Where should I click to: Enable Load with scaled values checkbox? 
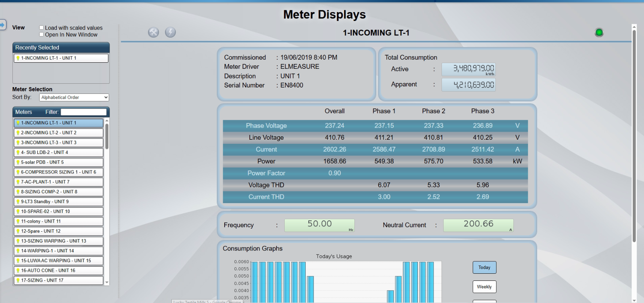click(42, 28)
